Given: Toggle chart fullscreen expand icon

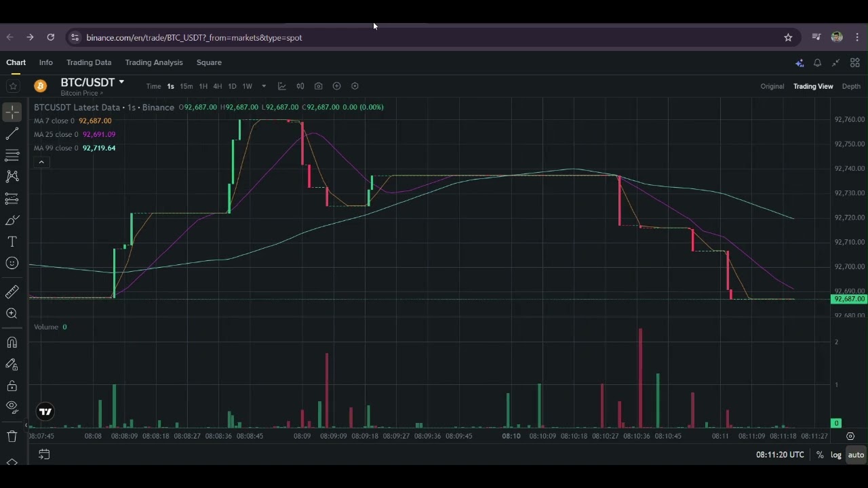Looking at the screenshot, I should (835, 63).
